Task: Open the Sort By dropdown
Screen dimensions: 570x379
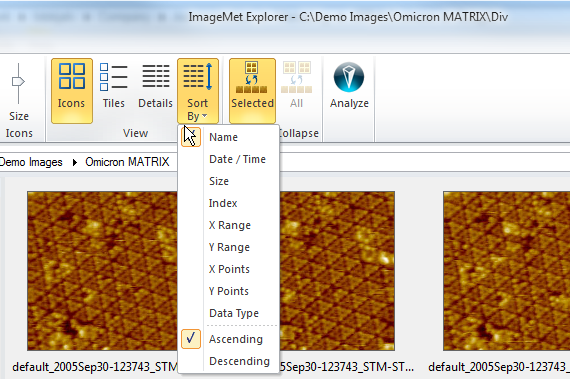Action: [x=198, y=91]
